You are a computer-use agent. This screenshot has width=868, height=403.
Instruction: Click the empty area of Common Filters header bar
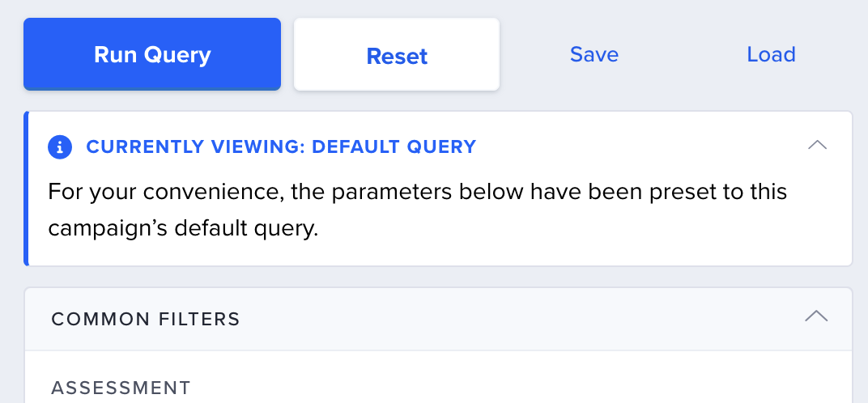tap(521, 320)
